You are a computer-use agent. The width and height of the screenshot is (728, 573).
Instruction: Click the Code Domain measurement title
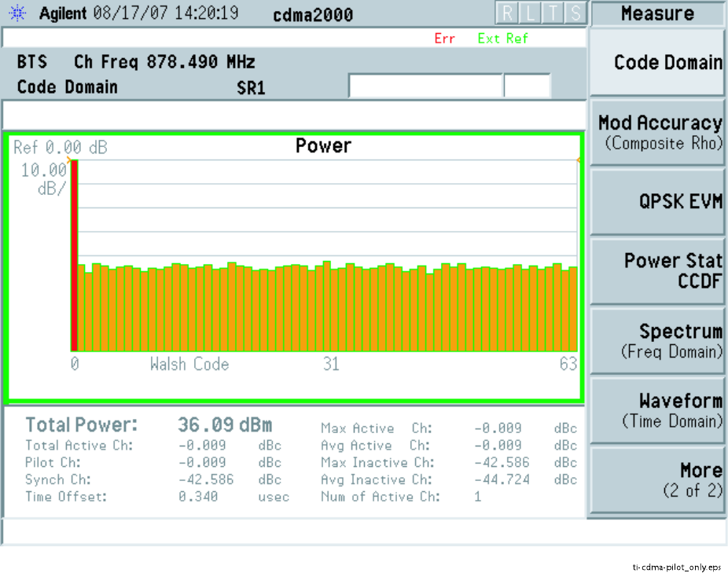coord(68,87)
